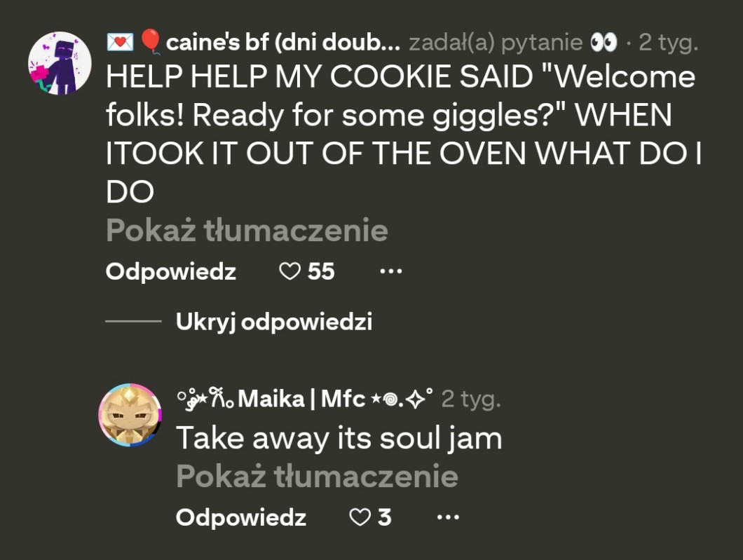This screenshot has height=560, width=743.
Task: Show translation of the soul jam reply
Action: pos(317,477)
